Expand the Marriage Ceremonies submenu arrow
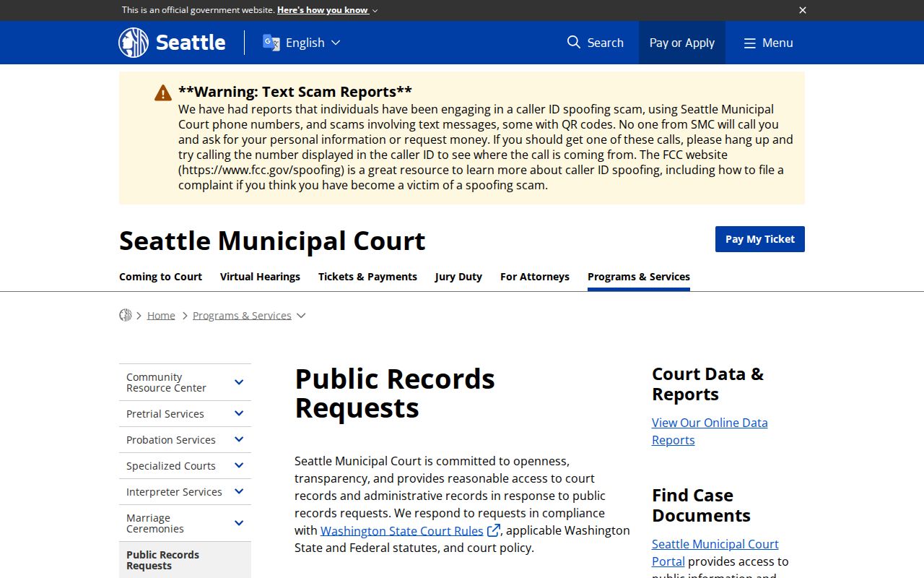Viewport: 924px width, 578px height. click(x=239, y=523)
